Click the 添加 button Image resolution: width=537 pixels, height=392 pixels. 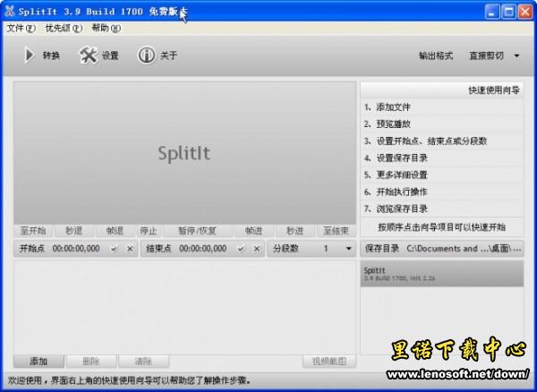(38, 362)
